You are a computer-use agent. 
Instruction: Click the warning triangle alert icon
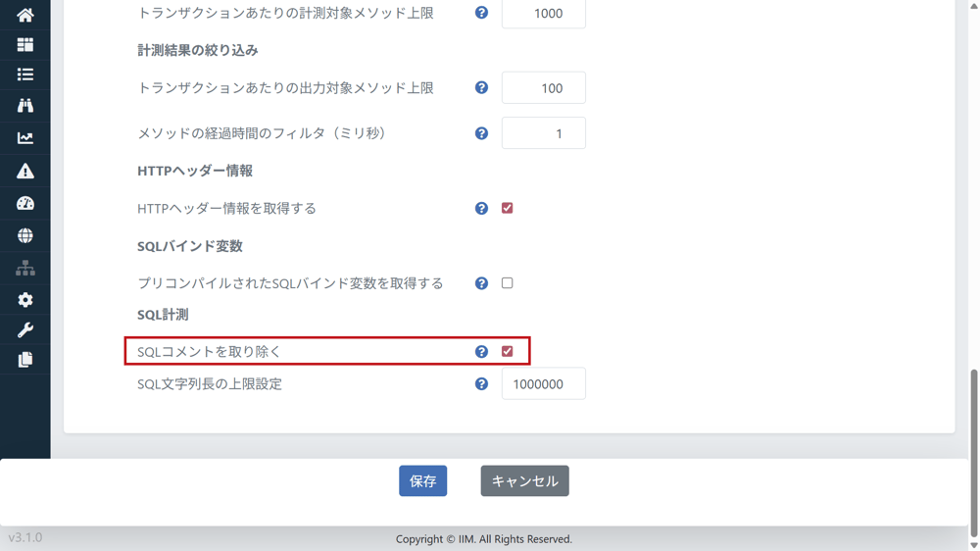point(25,172)
